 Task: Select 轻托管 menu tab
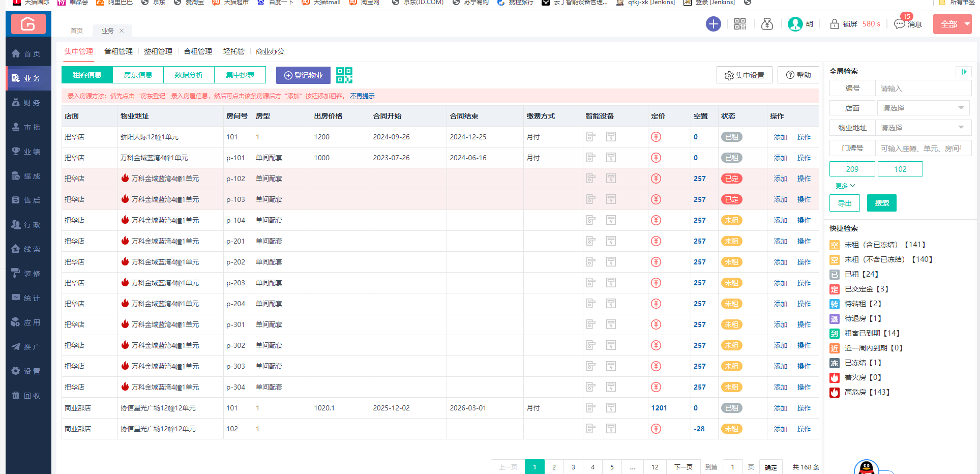pyautogui.click(x=234, y=51)
